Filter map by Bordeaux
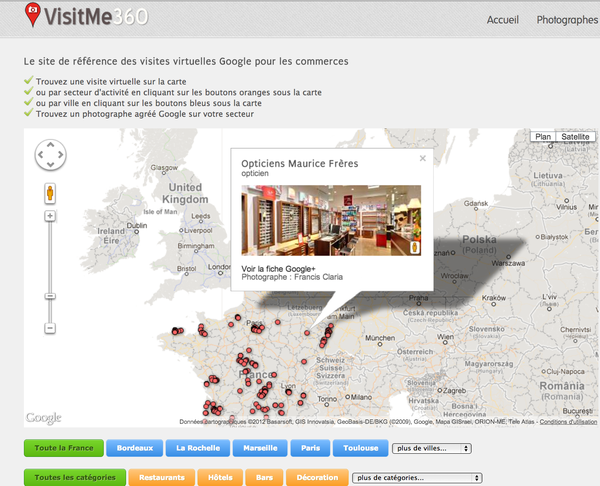The width and height of the screenshot is (600, 486). click(x=135, y=448)
